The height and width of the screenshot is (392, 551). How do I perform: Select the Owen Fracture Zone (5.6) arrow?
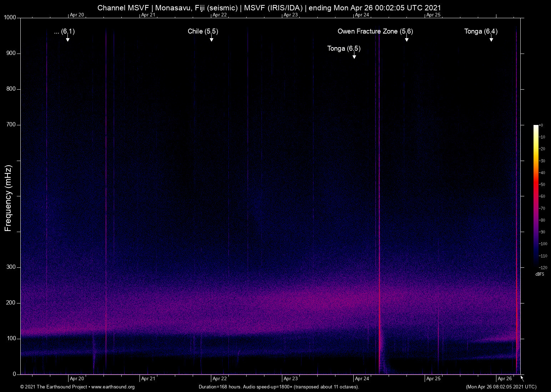click(406, 39)
